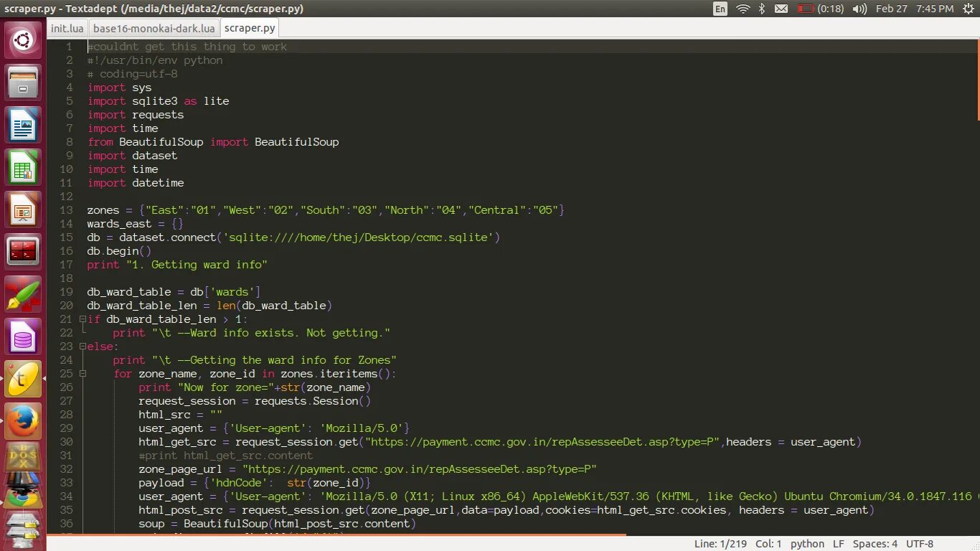
Task: Click the python lexer label in status bar
Action: coord(807,544)
